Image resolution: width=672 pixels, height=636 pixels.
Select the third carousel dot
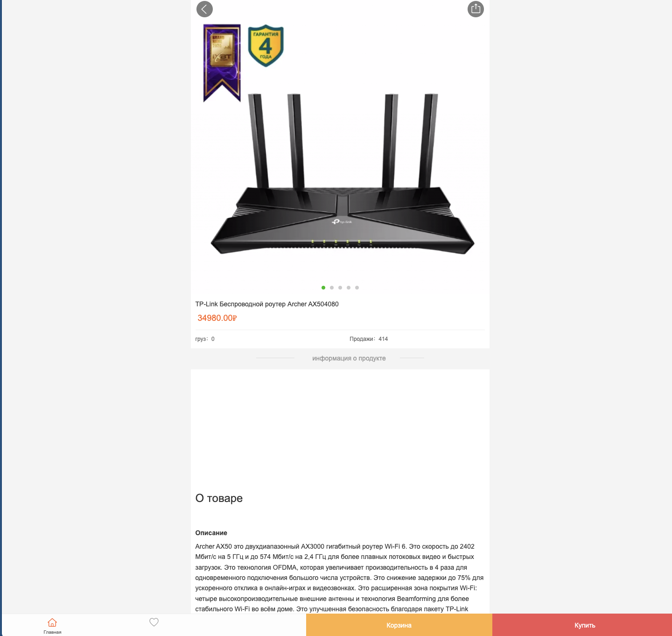click(x=340, y=288)
